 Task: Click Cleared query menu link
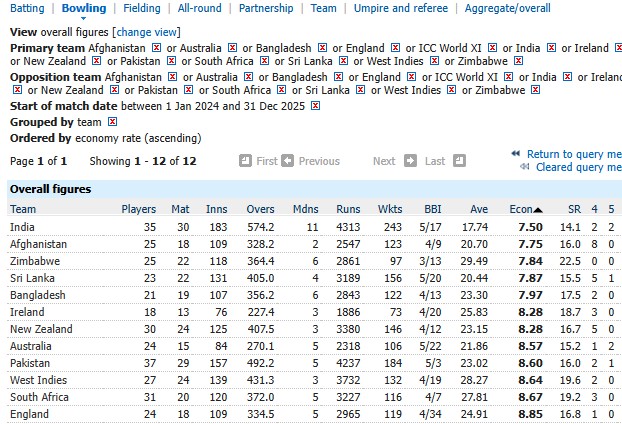[578, 167]
